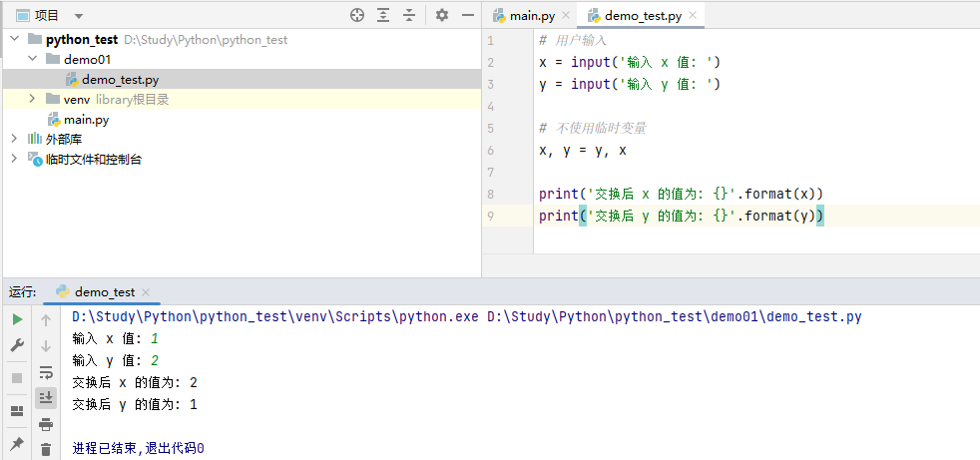Click the Stop square icon
Viewport: 980px width, 460px height.
pyautogui.click(x=18, y=377)
